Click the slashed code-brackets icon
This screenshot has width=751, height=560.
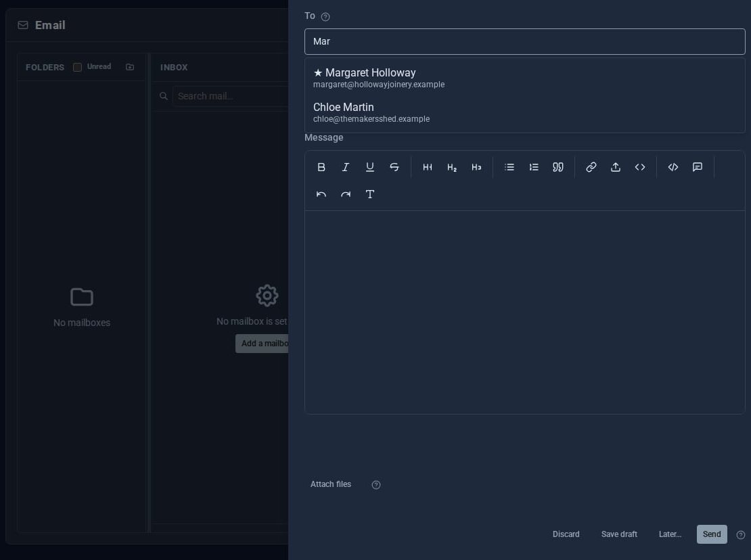673,167
